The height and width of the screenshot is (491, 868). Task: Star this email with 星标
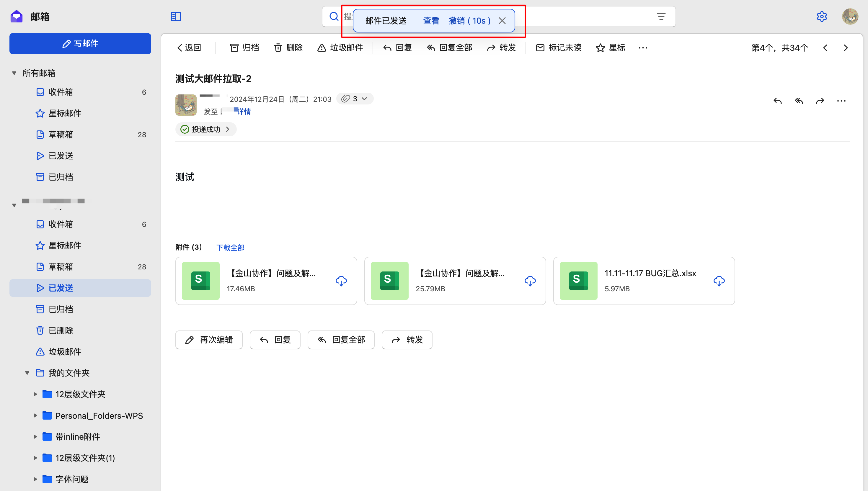point(611,48)
